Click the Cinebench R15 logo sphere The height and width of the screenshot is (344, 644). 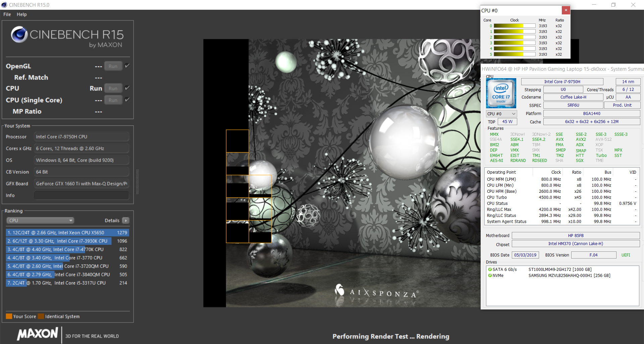[19, 35]
